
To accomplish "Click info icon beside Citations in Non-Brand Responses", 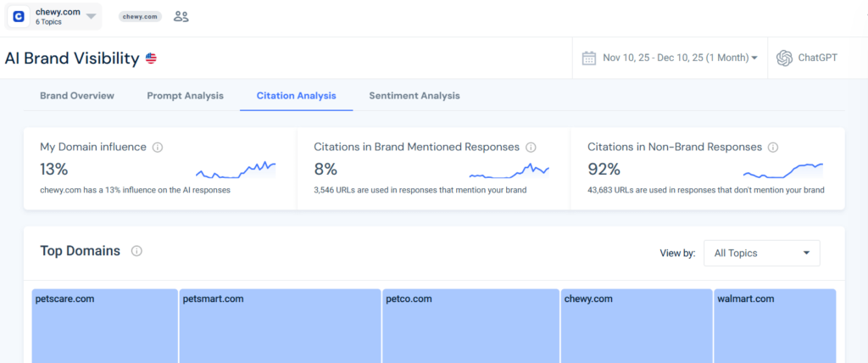I will point(773,148).
